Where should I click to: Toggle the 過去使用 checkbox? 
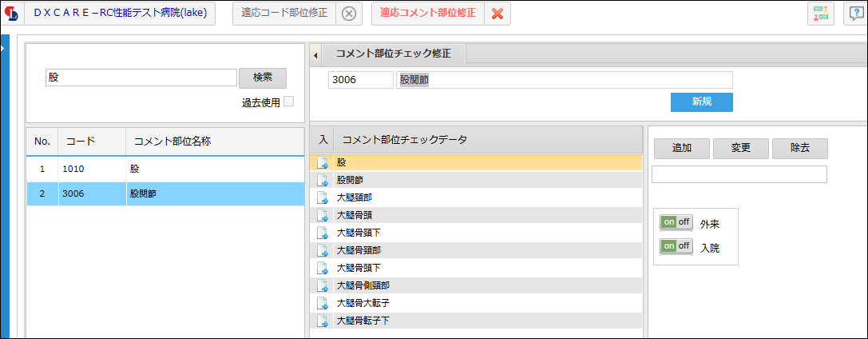(288, 102)
